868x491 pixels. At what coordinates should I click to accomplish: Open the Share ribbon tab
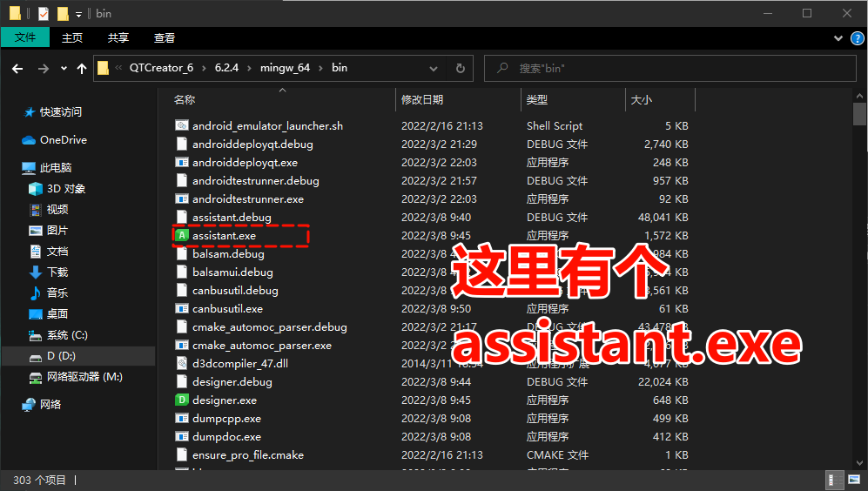pos(118,37)
